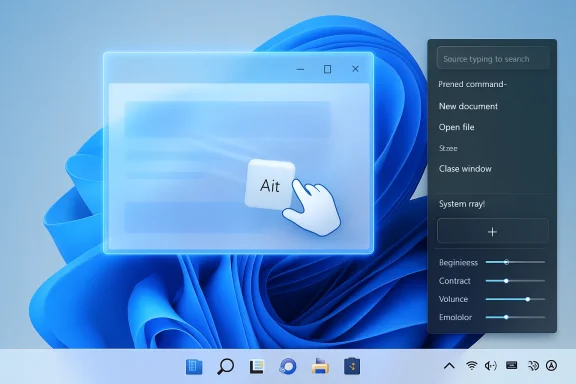Click the sync tray icon
The height and width of the screenshot is (384, 576).
tap(533, 366)
